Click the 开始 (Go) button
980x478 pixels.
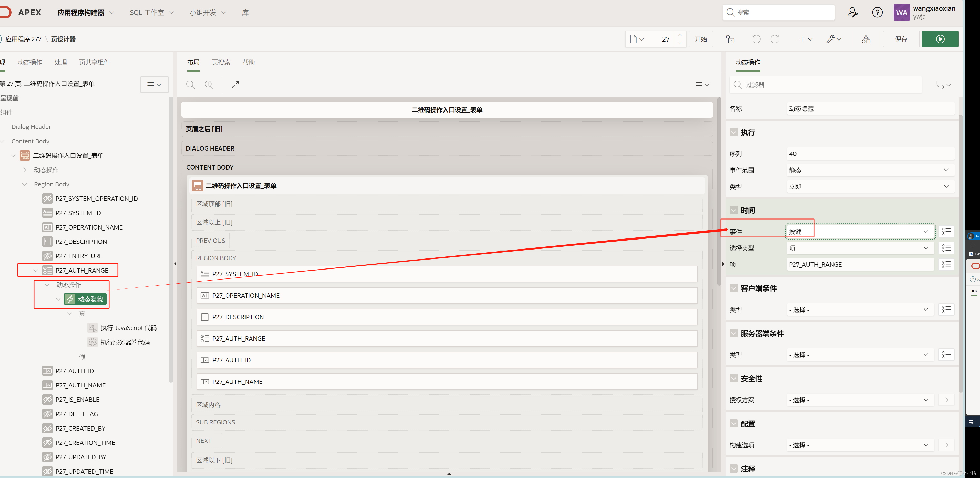700,39
